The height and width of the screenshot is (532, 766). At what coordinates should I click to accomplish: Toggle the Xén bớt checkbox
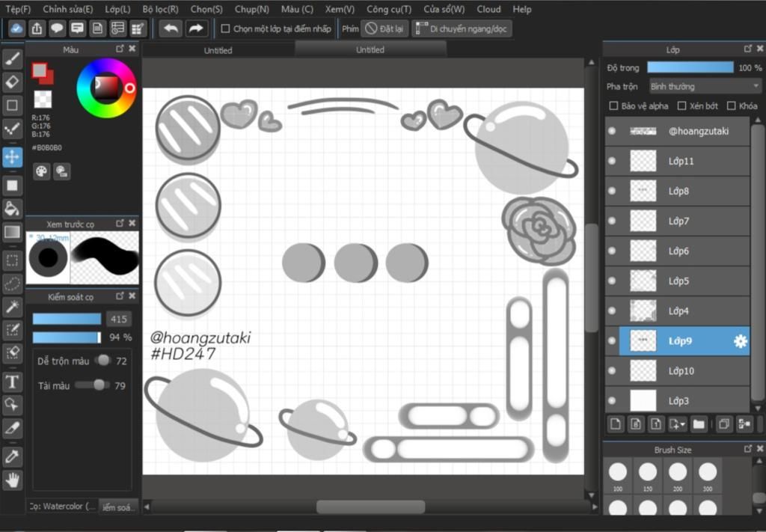point(682,106)
